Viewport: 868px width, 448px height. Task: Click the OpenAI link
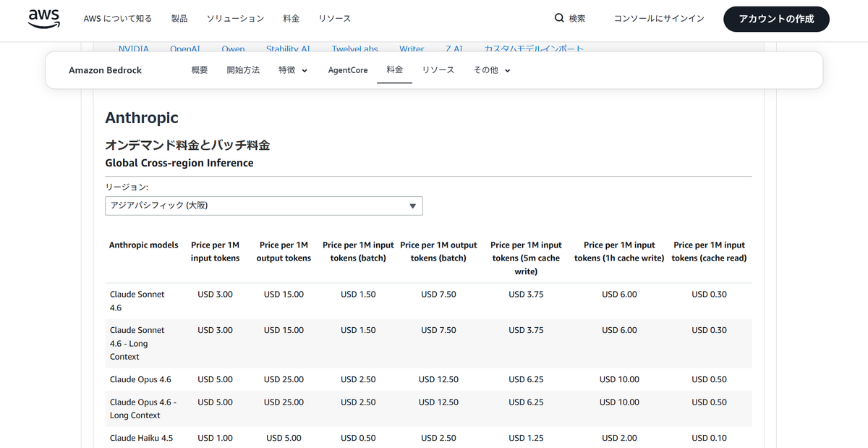pyautogui.click(x=185, y=48)
